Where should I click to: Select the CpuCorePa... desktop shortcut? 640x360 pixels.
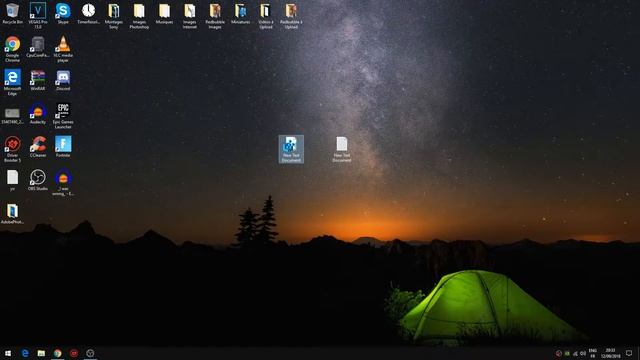38,47
